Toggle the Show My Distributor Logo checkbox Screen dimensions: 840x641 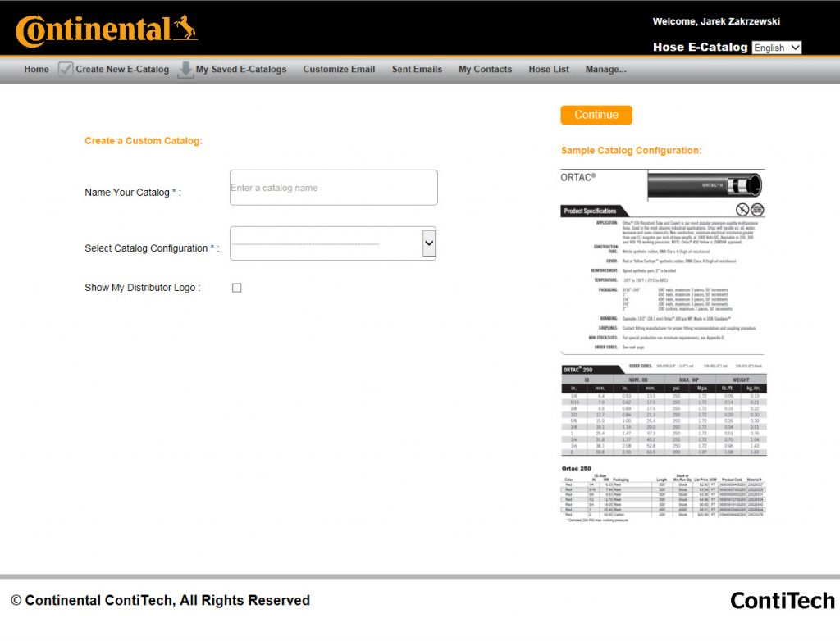pyautogui.click(x=237, y=288)
